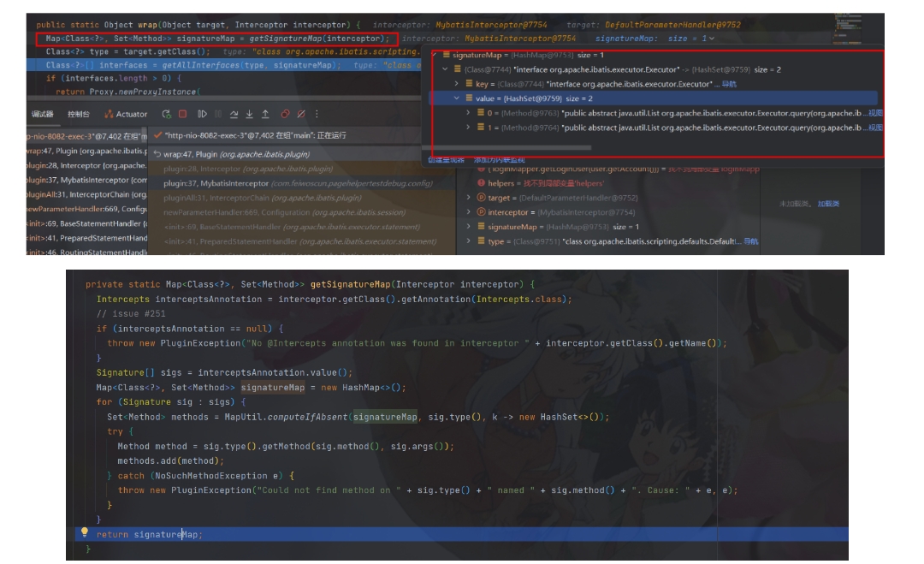Click the Step Into icon

249,114
